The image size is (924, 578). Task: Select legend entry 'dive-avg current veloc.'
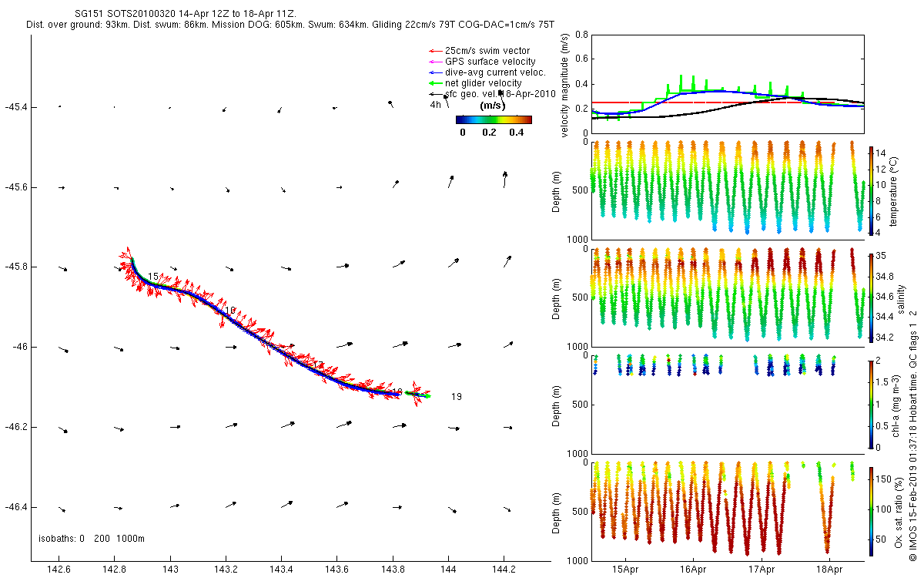point(495,72)
